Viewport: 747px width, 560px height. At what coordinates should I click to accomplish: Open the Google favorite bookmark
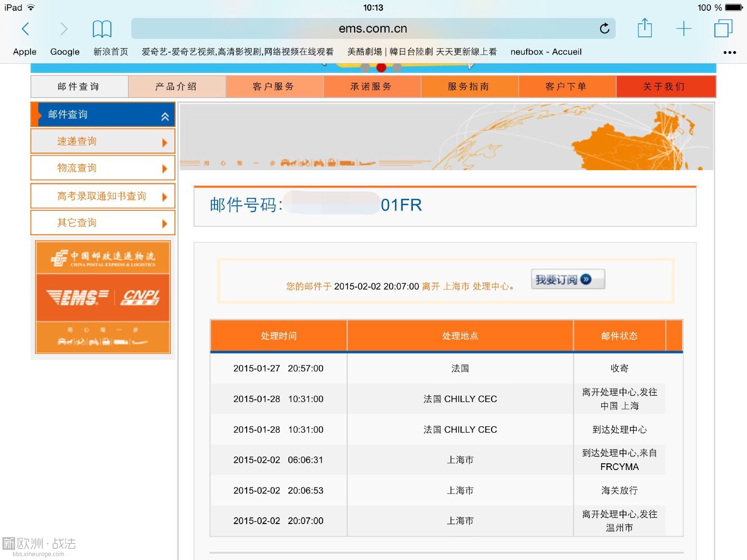pos(65,52)
